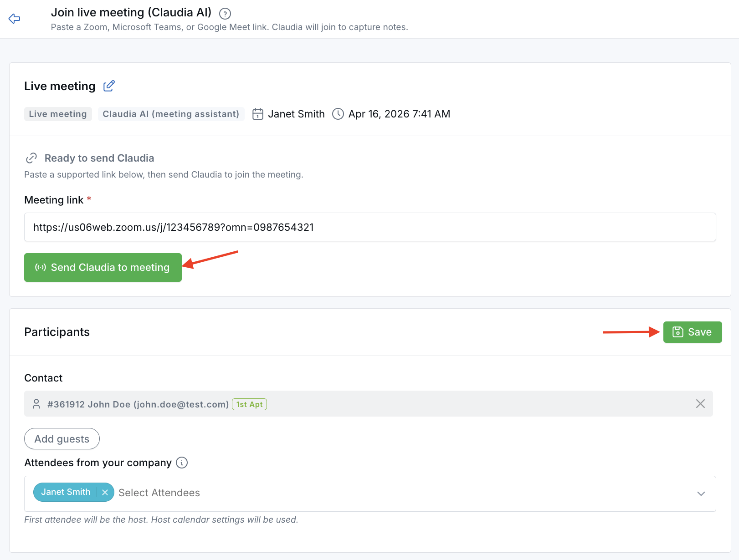Open the attendee list with the chevron

point(701,494)
